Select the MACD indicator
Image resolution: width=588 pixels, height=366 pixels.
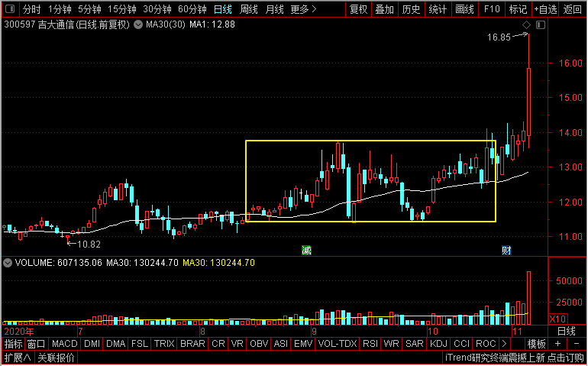tap(65, 344)
